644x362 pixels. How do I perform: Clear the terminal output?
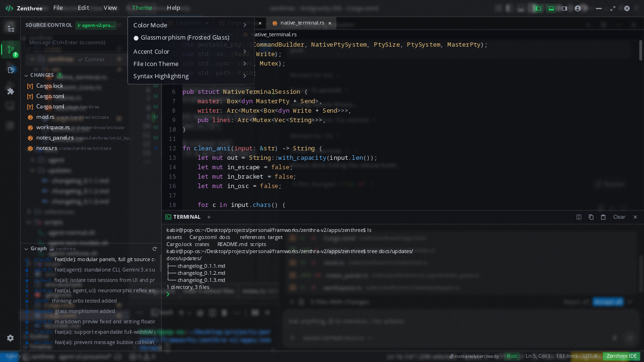[619, 217]
